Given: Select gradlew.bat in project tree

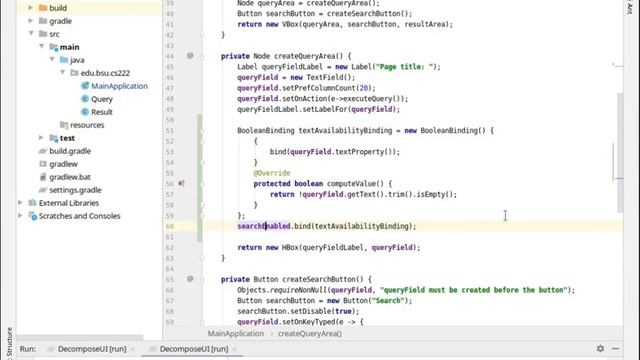Looking at the screenshot, I should click(x=70, y=177).
